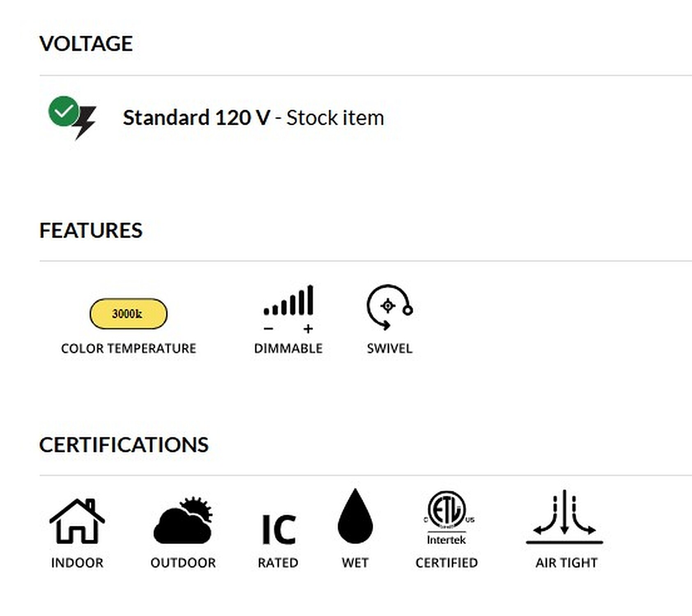Screen dimensions: 692x616
Task: Click the COLOR TEMPERATURE label
Action: 128,348
